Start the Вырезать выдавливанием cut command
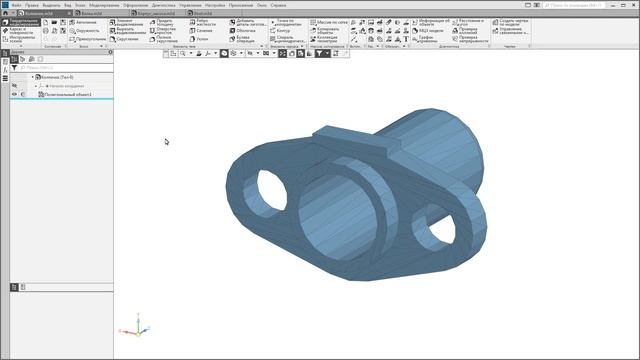The width and height of the screenshot is (640, 360). tap(128, 31)
